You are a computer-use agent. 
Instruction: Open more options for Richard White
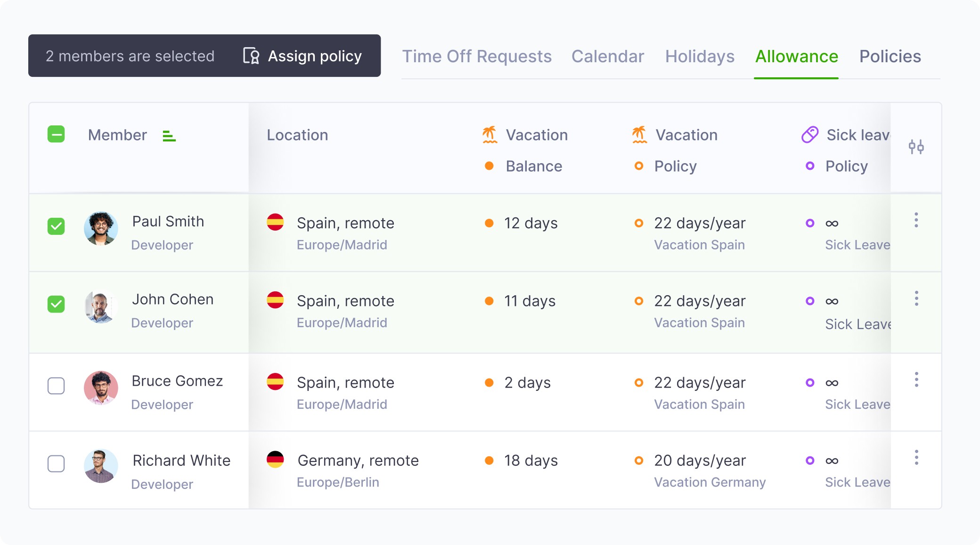916,457
